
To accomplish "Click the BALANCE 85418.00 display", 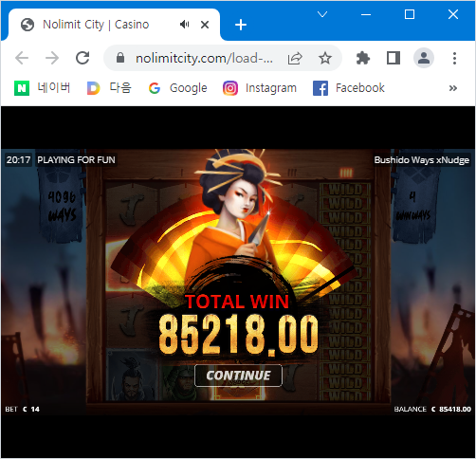I will pos(432,409).
